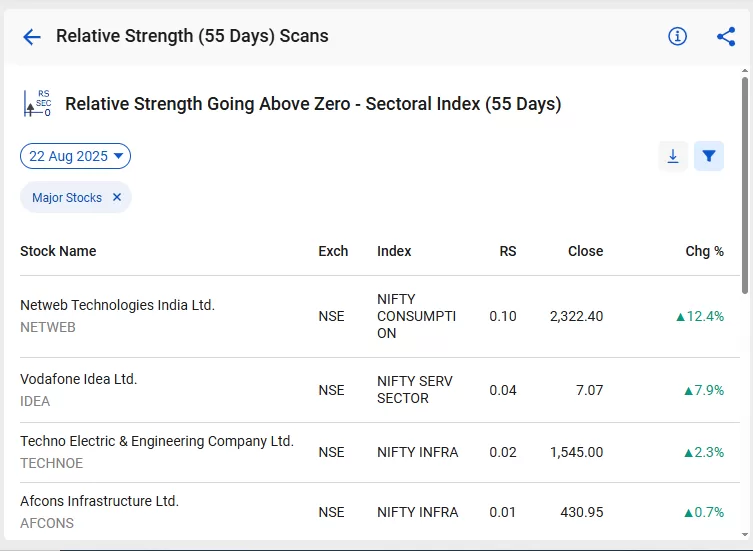Open the 22 Aug 2025 date dropdown
This screenshot has width=753, height=551.
75,156
